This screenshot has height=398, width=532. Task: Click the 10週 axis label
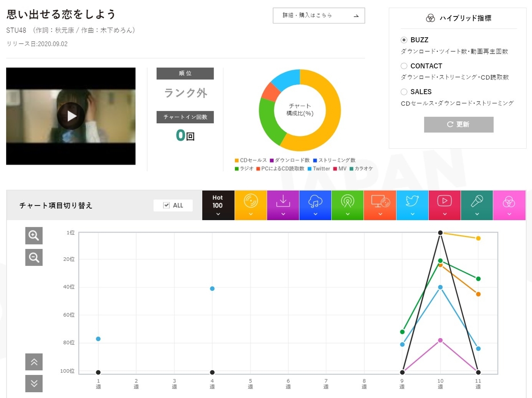(440, 384)
